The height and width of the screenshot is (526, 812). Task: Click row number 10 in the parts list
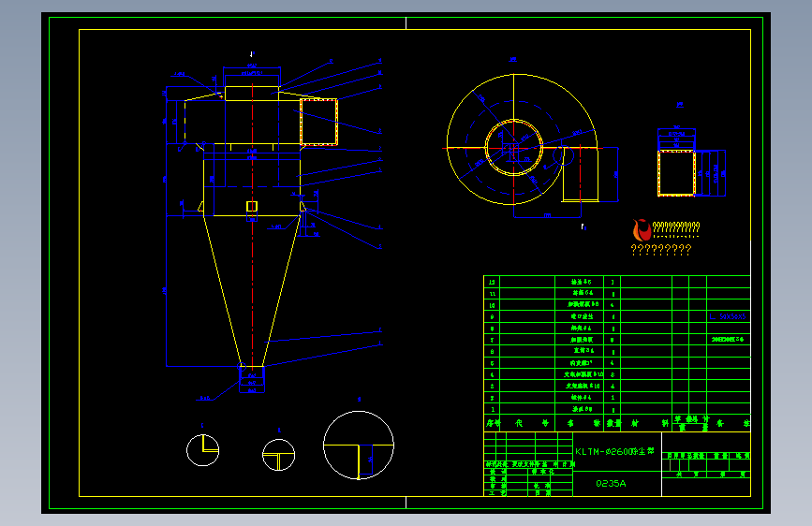pos(492,305)
